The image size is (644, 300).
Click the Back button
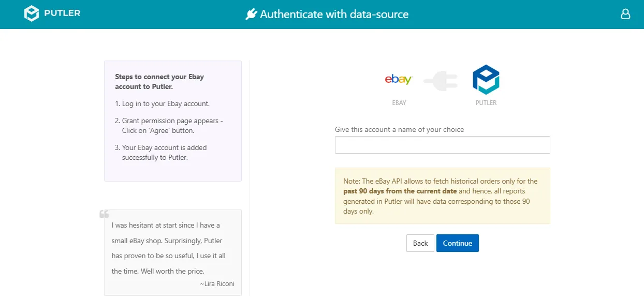420,243
